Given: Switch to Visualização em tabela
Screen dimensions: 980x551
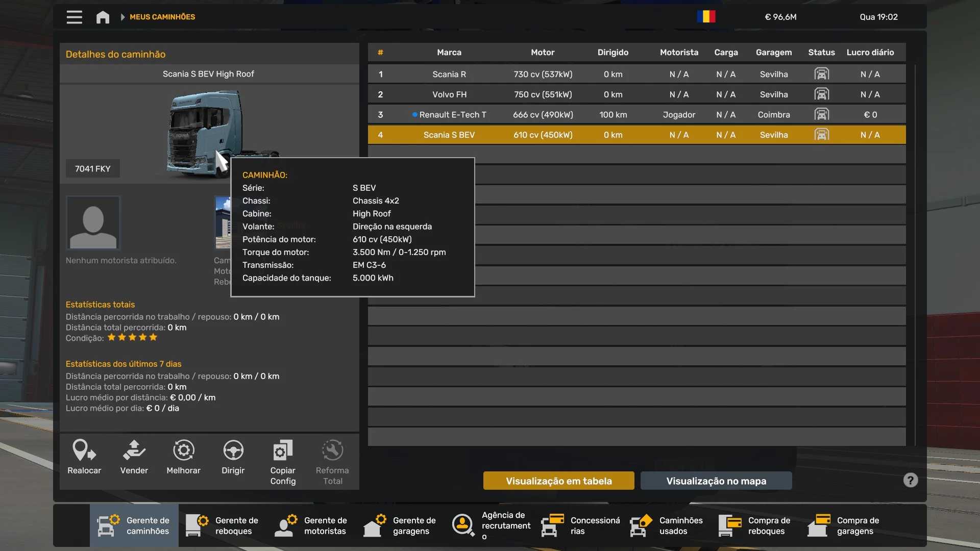Looking at the screenshot, I should click(x=558, y=481).
